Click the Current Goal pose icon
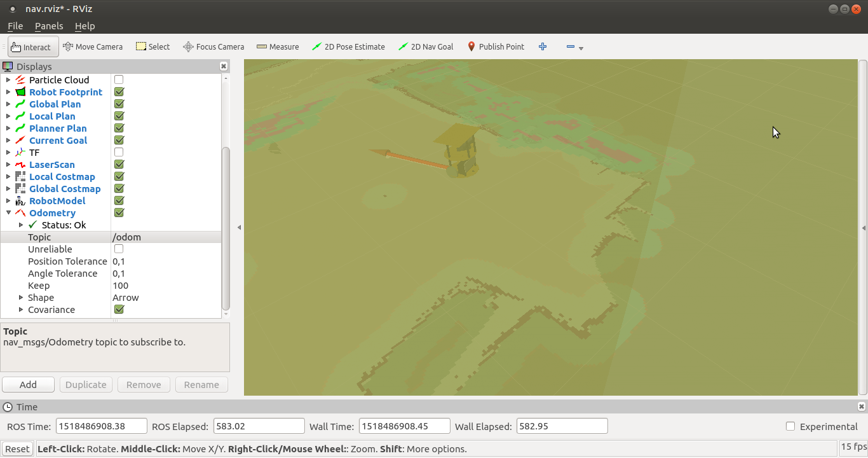The width and height of the screenshot is (868, 458). pyautogui.click(x=20, y=140)
